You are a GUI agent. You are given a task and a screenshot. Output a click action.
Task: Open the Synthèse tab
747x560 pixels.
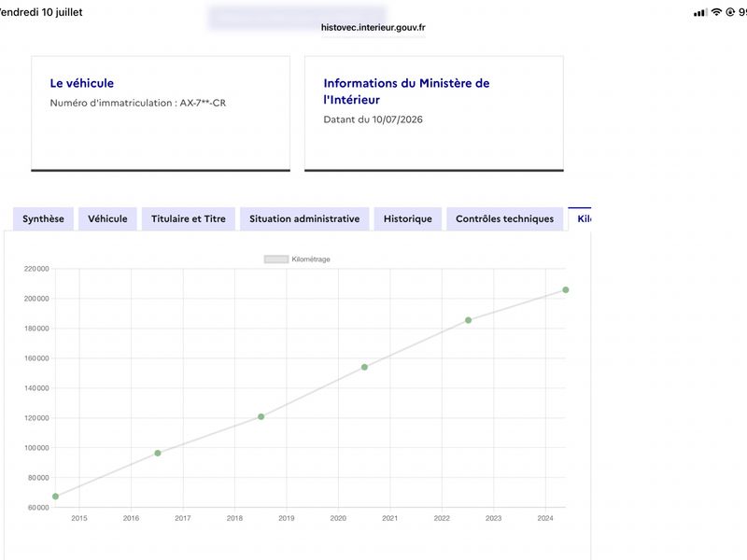click(x=43, y=219)
